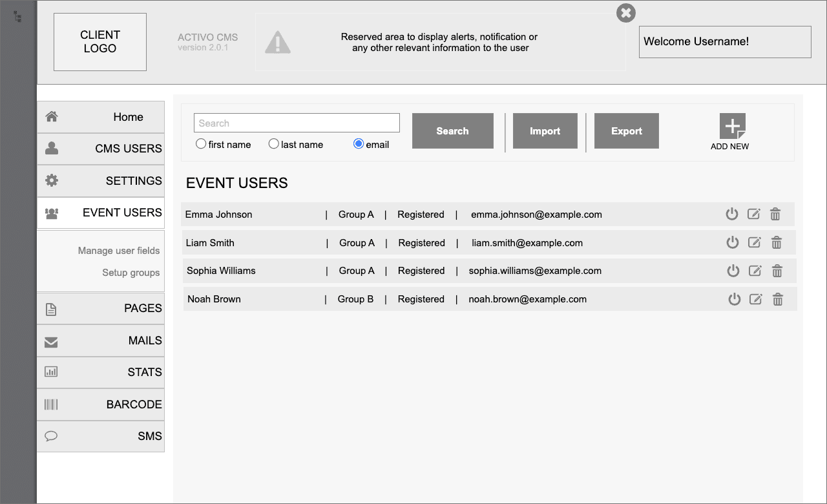827x504 pixels.
Task: Open SETTINGS from the sidebar
Action: 101,181
